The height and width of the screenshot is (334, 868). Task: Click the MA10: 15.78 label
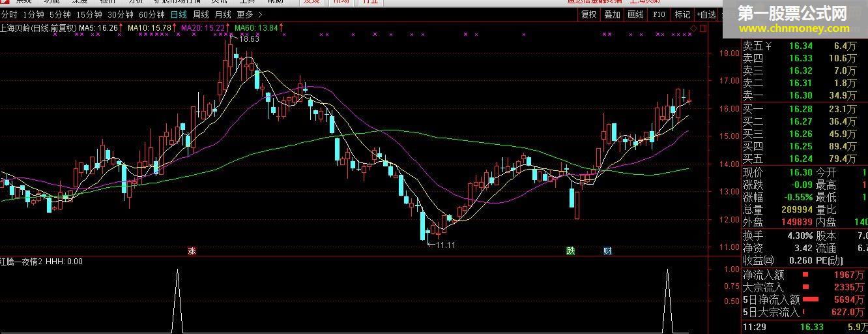coord(150,28)
